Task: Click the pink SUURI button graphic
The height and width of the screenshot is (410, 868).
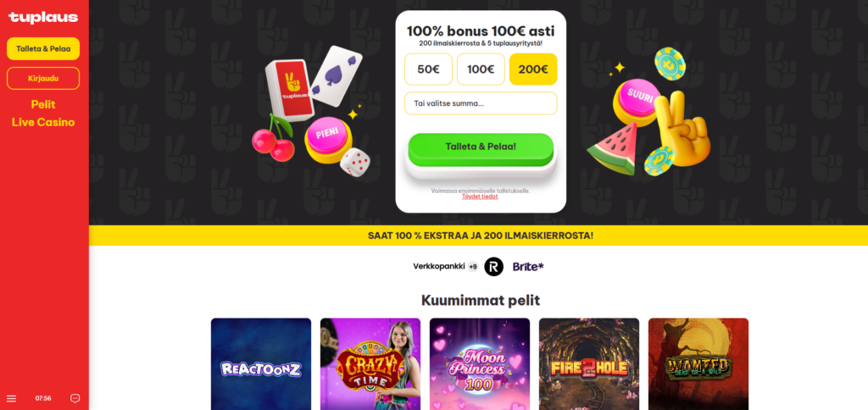Action: tap(642, 99)
